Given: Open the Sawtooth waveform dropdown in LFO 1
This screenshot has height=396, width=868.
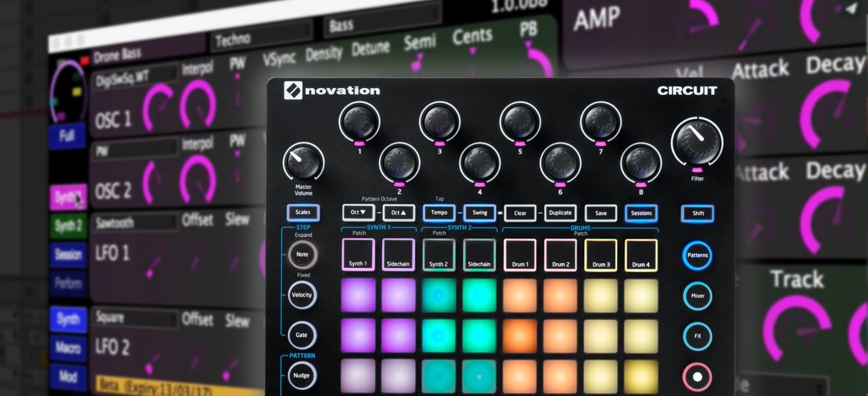Looking at the screenshot, I should (134, 223).
